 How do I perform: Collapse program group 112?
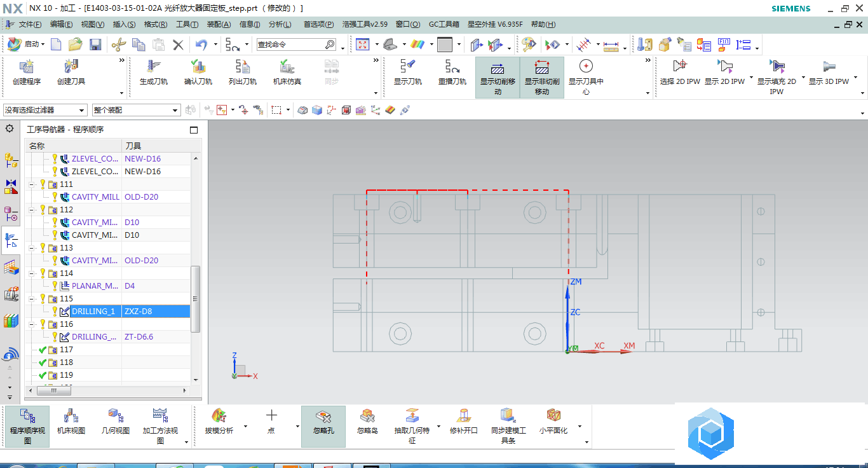32,210
